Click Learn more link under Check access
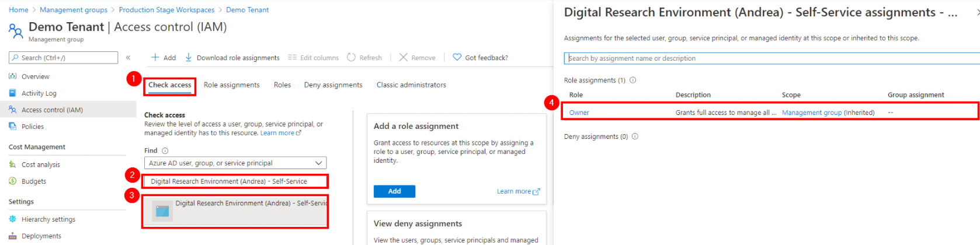980x245 pixels. tap(280, 133)
